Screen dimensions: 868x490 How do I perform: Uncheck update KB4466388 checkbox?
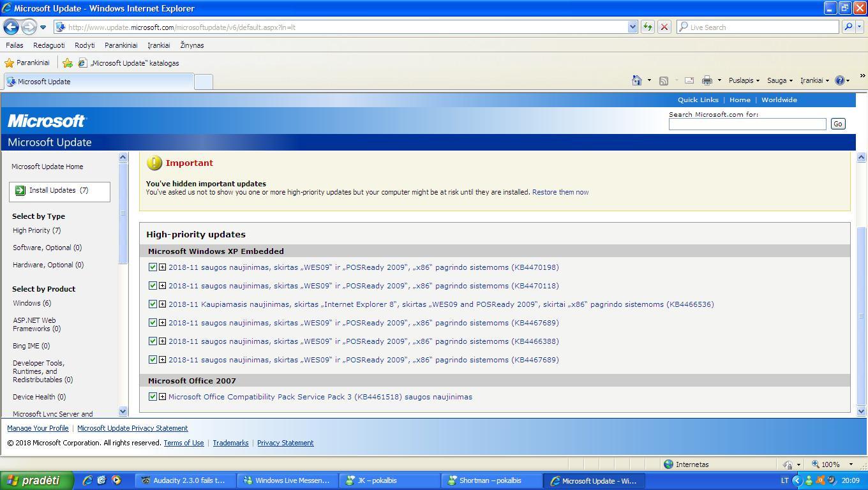coord(153,341)
